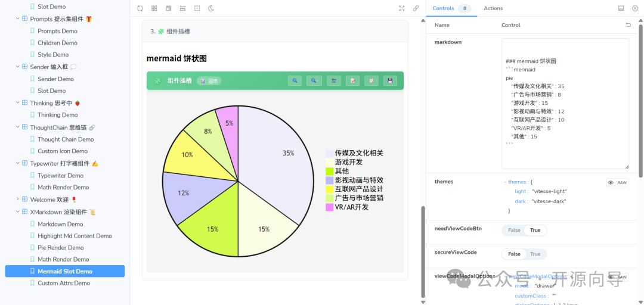Open the Thought Chain Demo story

click(66, 139)
